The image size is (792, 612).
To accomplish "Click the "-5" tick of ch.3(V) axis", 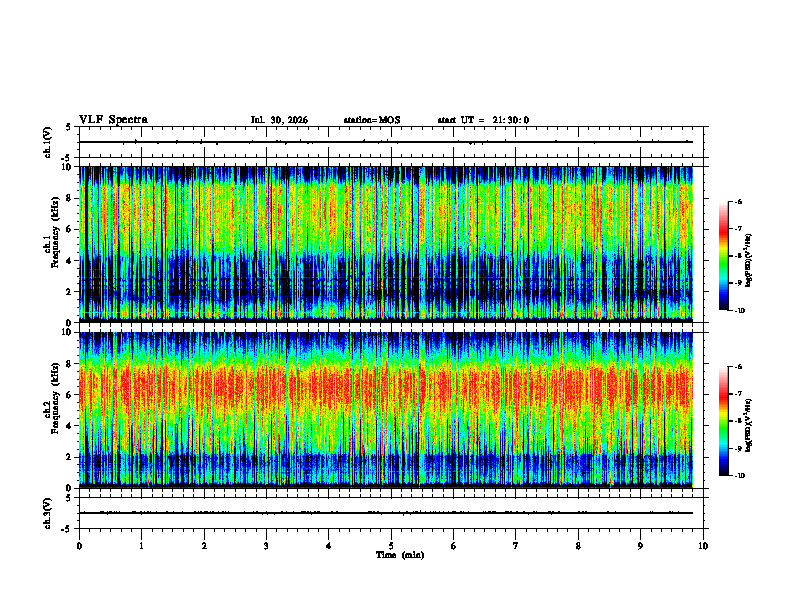I will click(67, 529).
